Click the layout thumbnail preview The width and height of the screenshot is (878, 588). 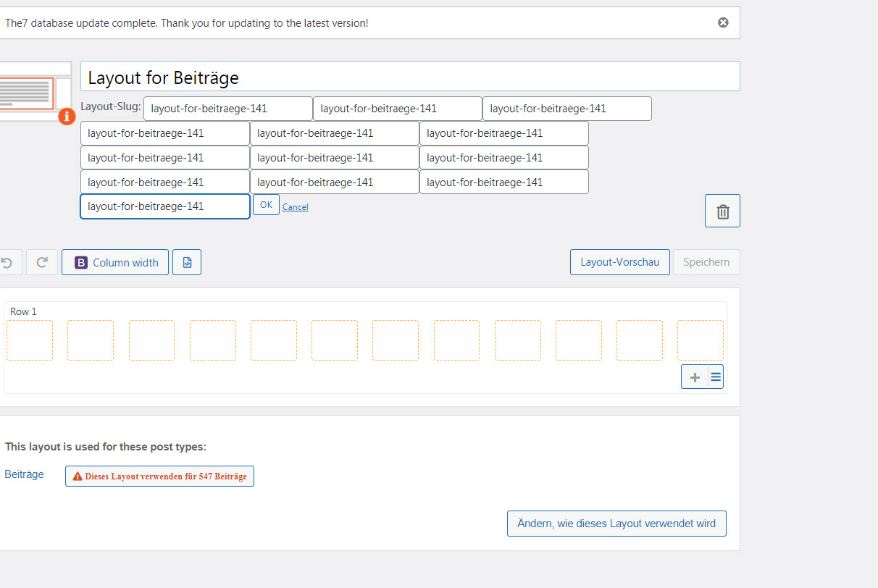[35, 91]
